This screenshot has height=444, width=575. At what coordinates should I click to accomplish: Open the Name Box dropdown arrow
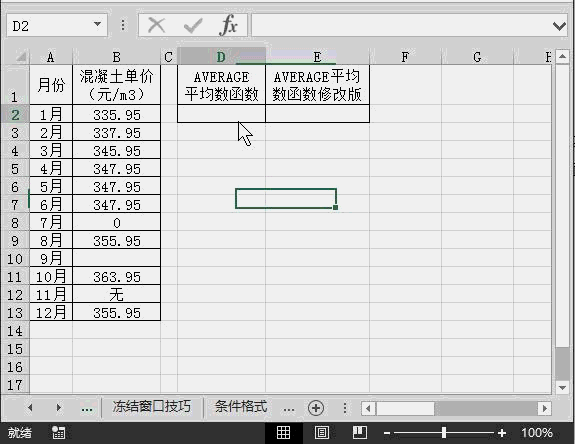point(97,25)
